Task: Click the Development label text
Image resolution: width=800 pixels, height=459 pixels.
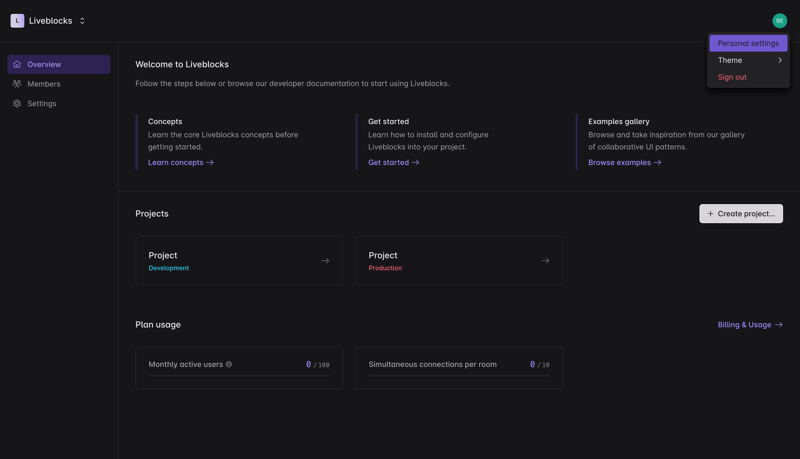Action: (x=168, y=268)
